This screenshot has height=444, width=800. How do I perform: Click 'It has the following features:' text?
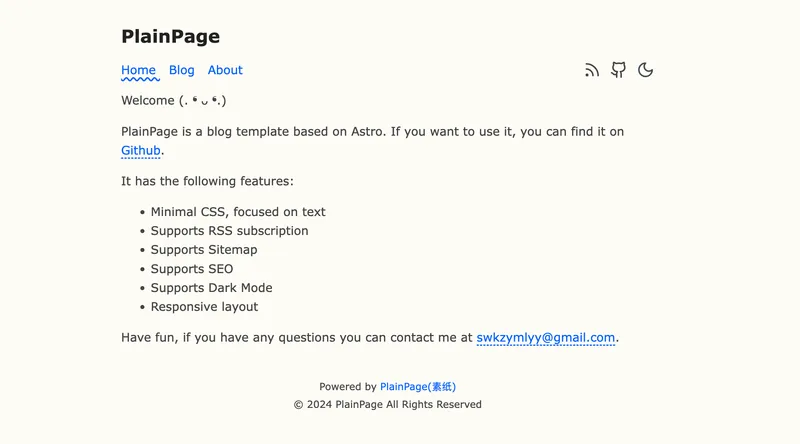click(207, 182)
